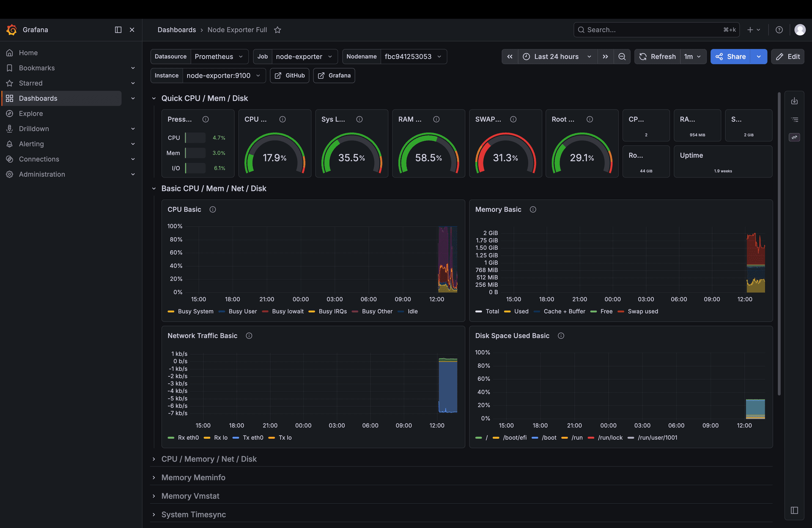Shift time range backwards
Image resolution: width=812 pixels, height=528 pixels.
pyautogui.click(x=510, y=57)
